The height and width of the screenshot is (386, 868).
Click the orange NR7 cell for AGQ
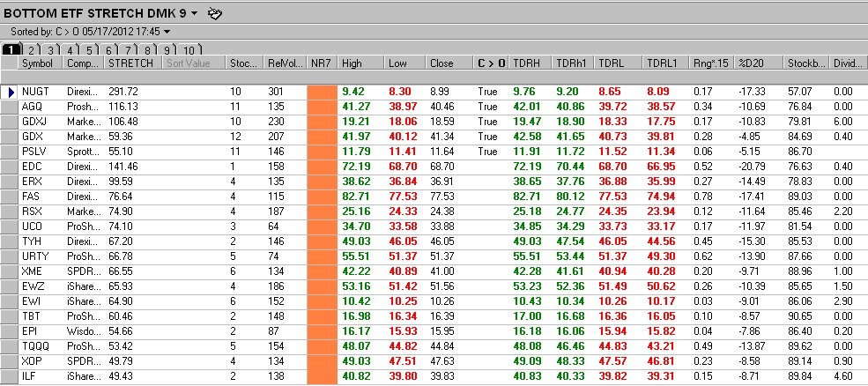(x=323, y=107)
